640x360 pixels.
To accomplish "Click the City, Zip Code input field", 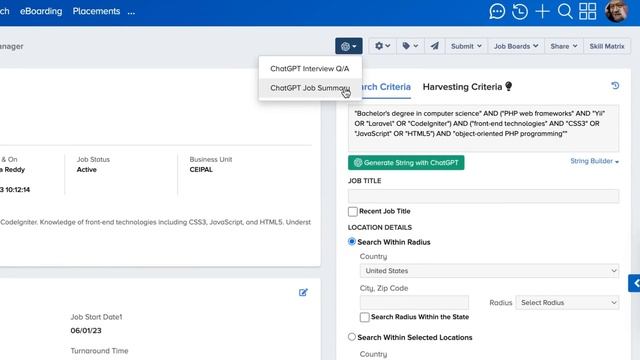I will click(x=414, y=302).
